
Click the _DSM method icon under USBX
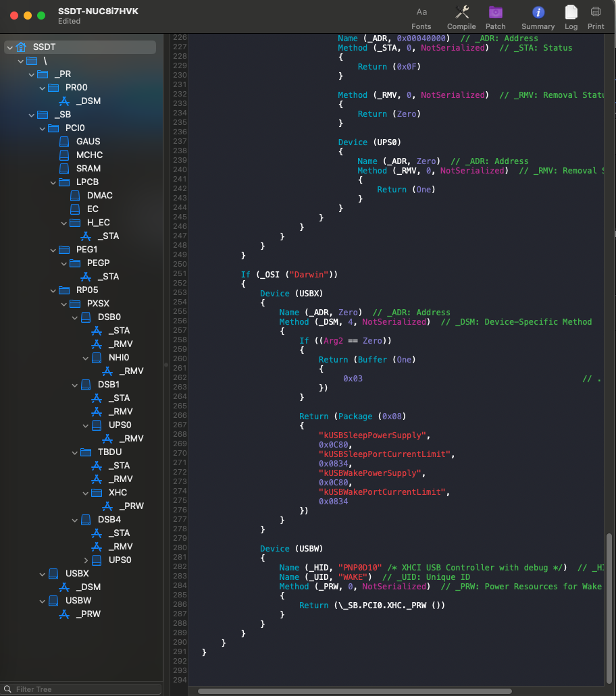pyautogui.click(x=64, y=587)
